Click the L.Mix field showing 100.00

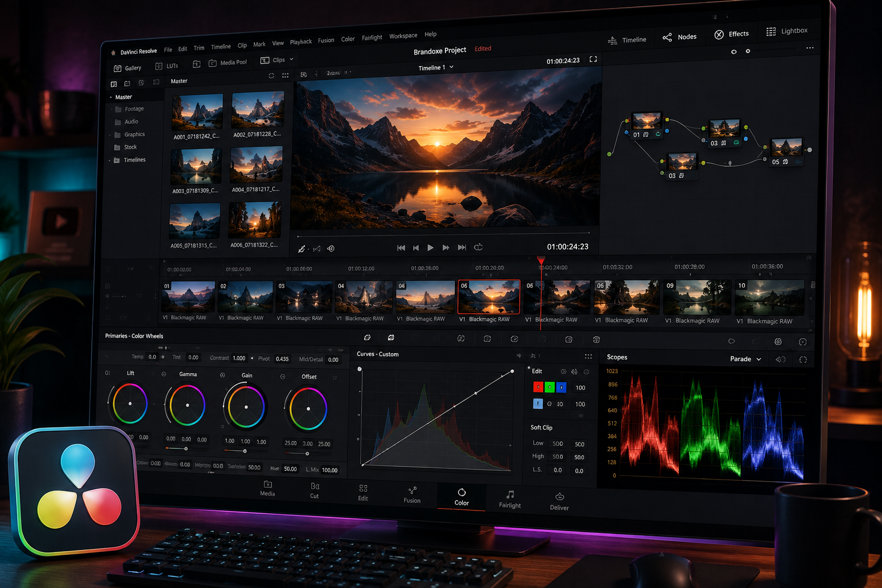point(330,470)
